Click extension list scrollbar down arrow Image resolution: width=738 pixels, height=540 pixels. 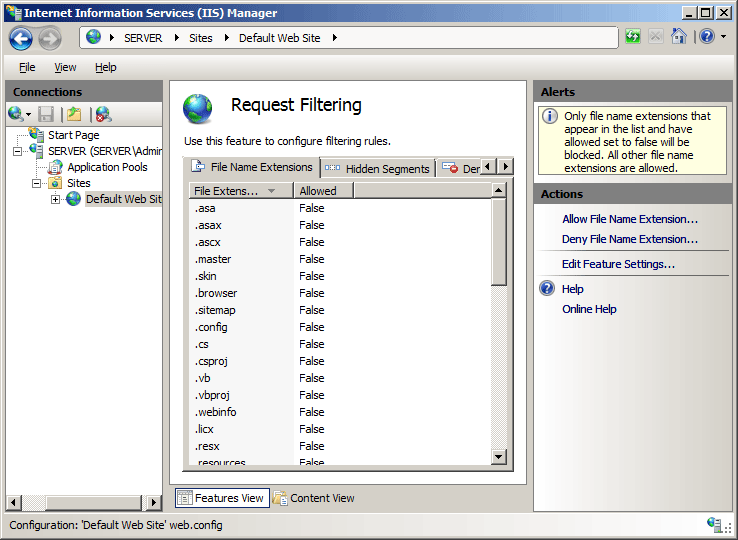[498, 457]
